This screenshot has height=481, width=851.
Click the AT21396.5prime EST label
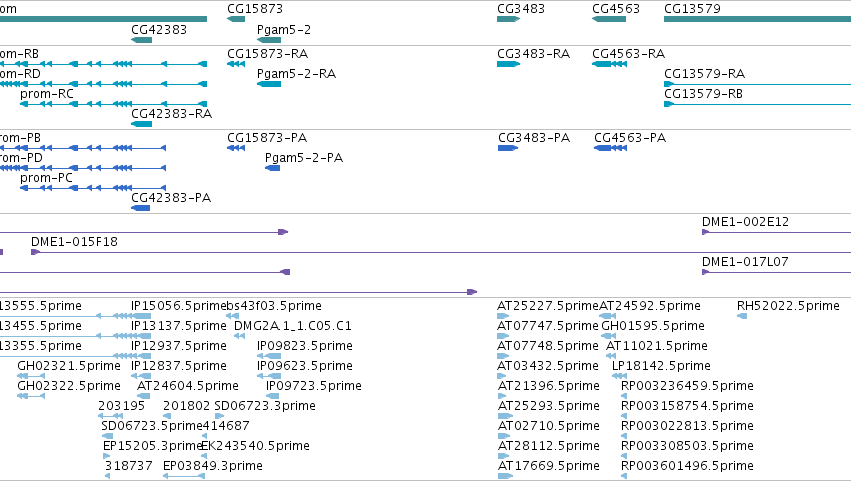pos(549,387)
